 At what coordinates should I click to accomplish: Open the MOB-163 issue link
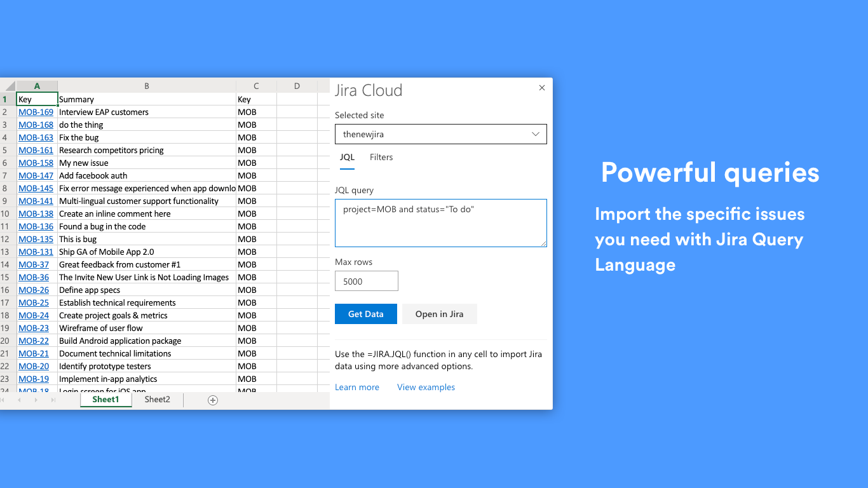pos(36,137)
